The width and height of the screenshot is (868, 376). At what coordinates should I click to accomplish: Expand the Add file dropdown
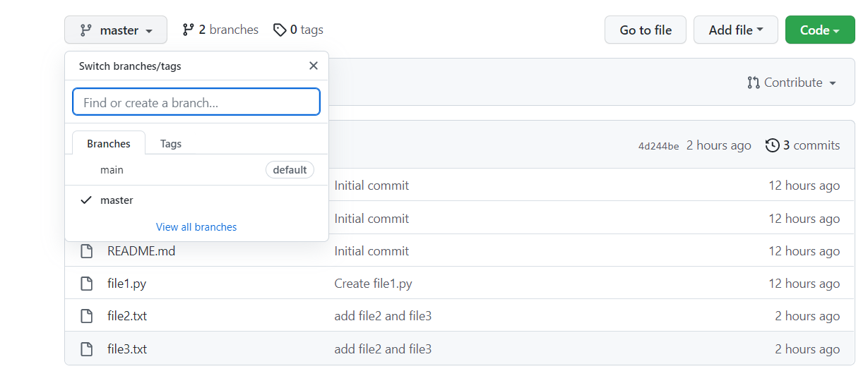[x=735, y=30]
